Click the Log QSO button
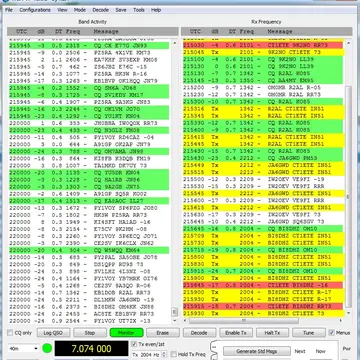 pos(53,333)
